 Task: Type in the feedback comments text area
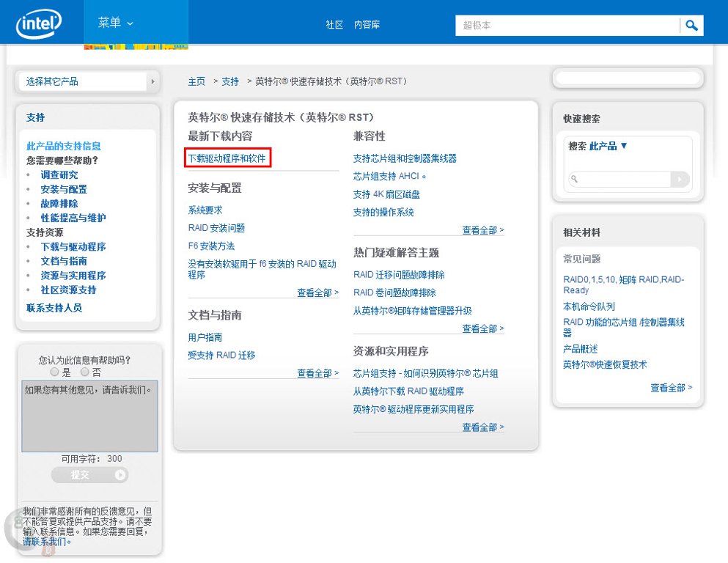coord(89,416)
